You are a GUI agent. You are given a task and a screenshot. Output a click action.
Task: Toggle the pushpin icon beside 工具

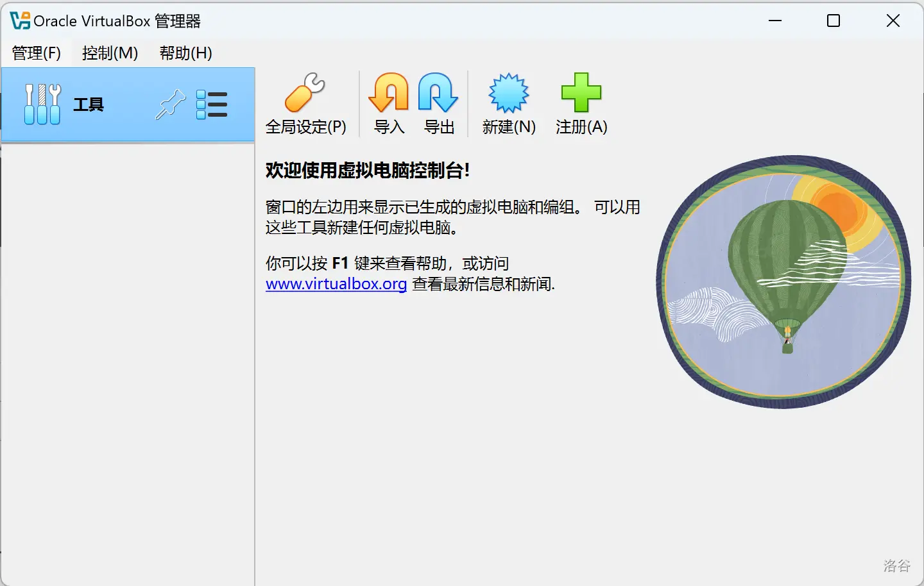(170, 105)
